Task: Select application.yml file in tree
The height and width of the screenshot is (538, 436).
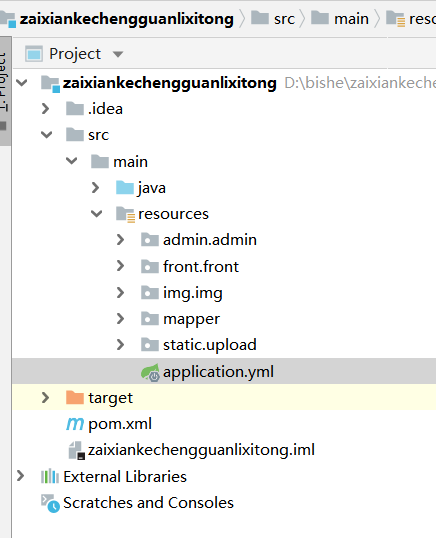Action: (219, 372)
